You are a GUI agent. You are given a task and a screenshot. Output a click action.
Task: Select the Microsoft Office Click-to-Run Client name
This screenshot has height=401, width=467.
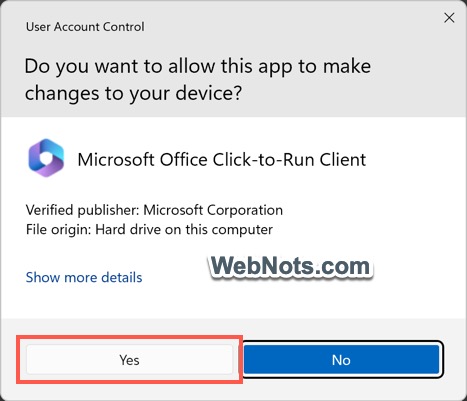click(x=222, y=159)
